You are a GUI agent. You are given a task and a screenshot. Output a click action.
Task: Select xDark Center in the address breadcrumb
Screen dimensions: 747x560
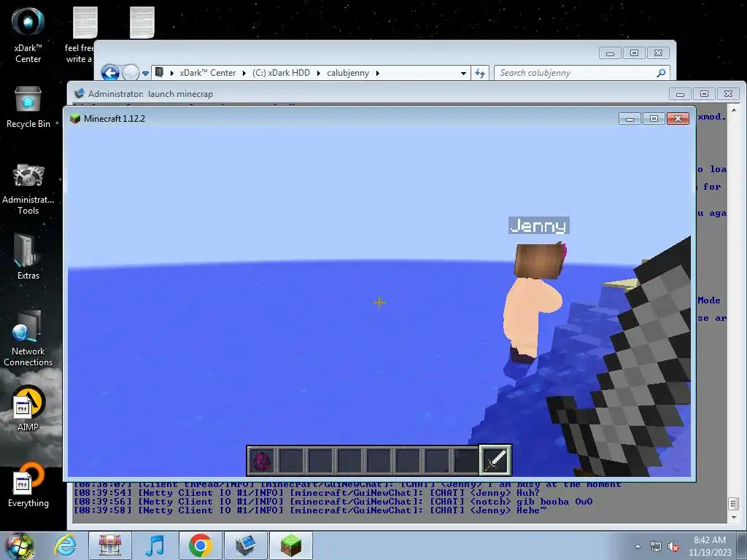[x=207, y=73]
